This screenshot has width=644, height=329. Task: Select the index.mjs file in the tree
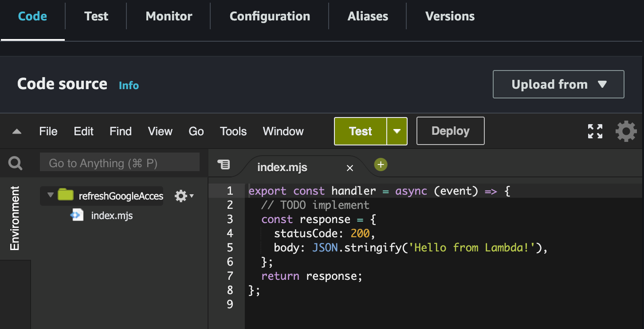coord(112,216)
